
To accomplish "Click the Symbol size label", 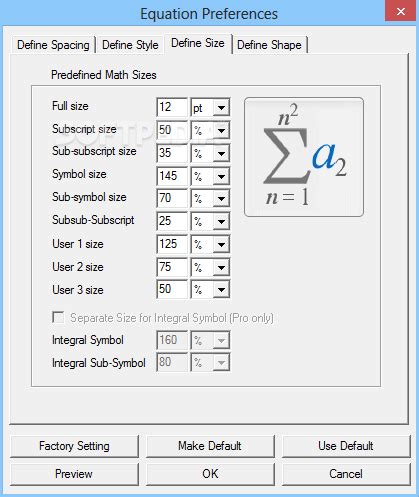I will pos(79,174).
